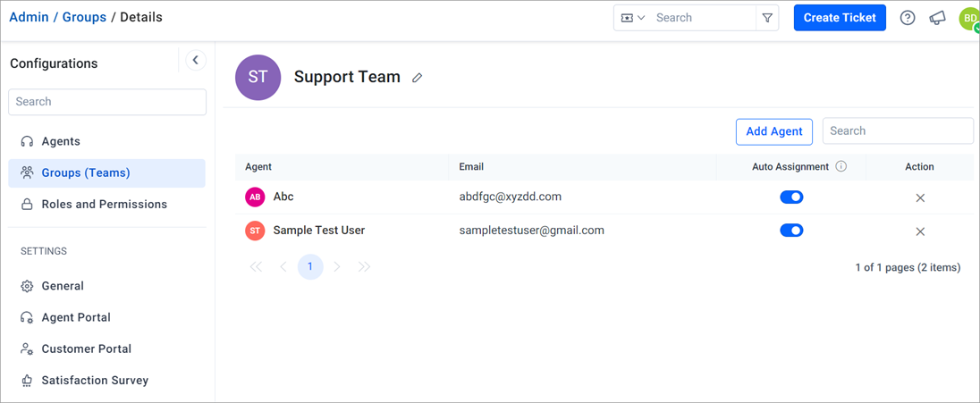Open the Agents menu item

coord(107,141)
